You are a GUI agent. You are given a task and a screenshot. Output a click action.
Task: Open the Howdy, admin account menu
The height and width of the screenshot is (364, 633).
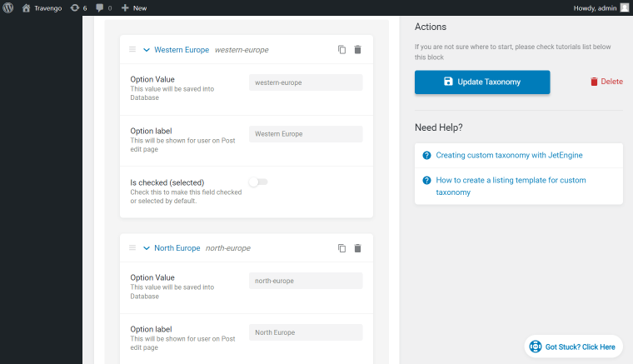[601, 8]
